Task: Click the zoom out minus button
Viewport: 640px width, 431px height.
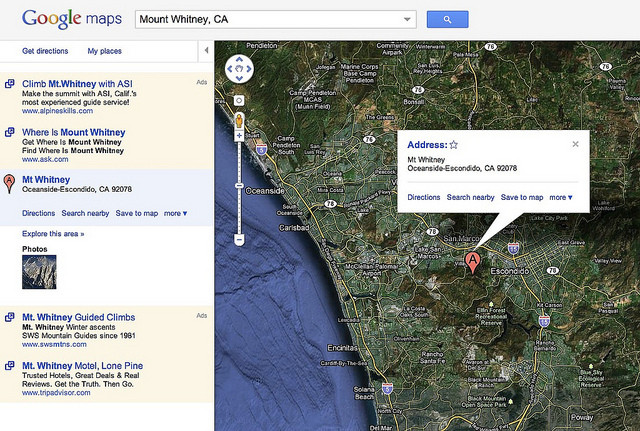Action: point(240,240)
